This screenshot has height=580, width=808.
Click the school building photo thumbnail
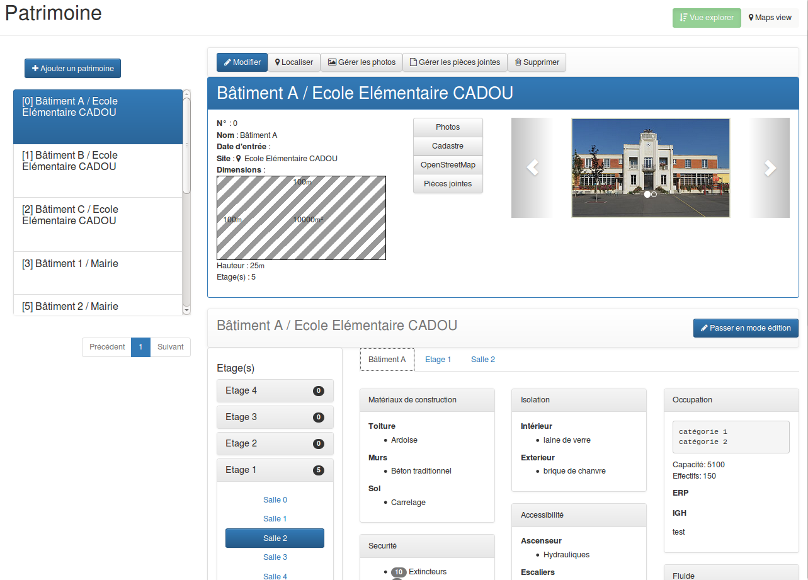650,168
